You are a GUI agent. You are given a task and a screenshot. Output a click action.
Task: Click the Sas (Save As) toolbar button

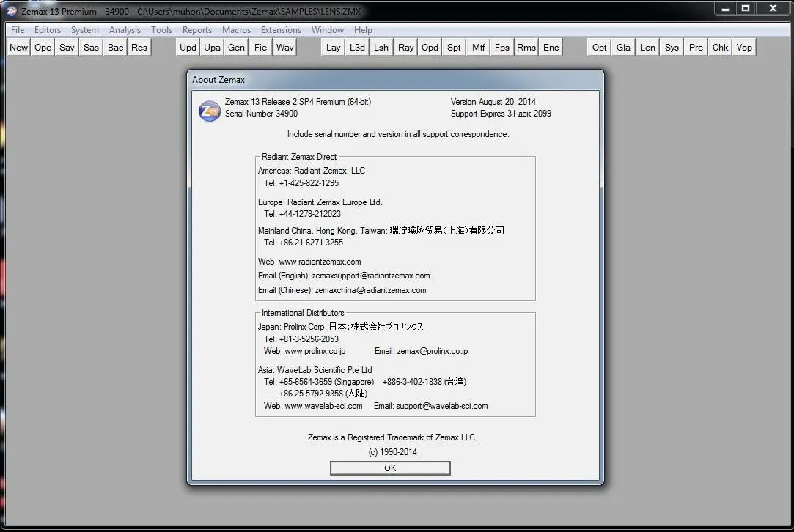pos(91,48)
